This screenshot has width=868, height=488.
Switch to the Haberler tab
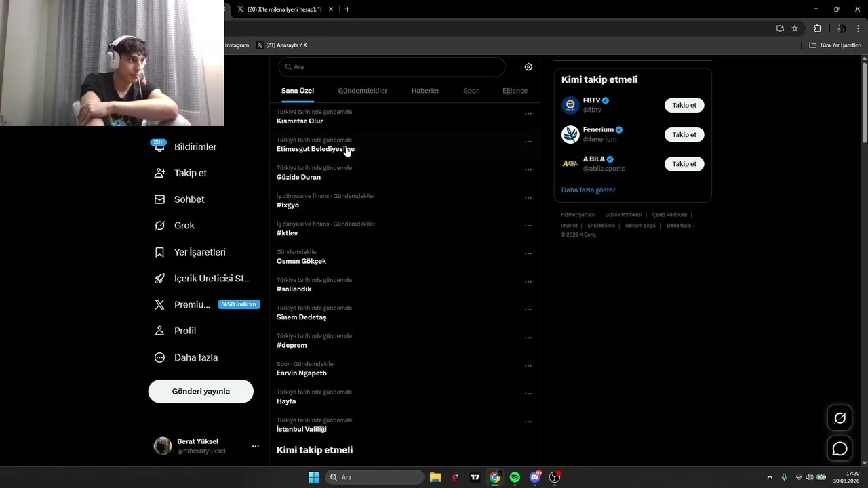click(x=425, y=91)
